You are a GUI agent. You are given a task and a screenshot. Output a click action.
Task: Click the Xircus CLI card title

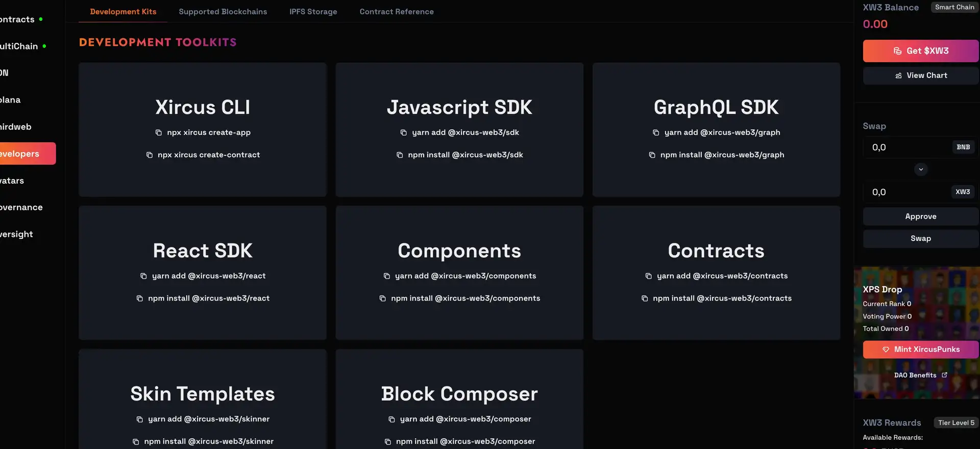coord(203,107)
